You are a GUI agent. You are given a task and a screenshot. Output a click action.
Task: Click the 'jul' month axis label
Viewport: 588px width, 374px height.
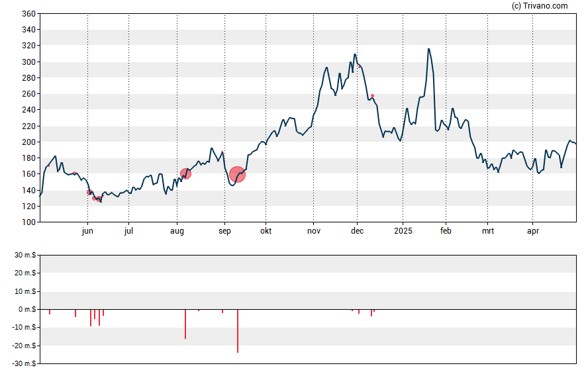128,231
